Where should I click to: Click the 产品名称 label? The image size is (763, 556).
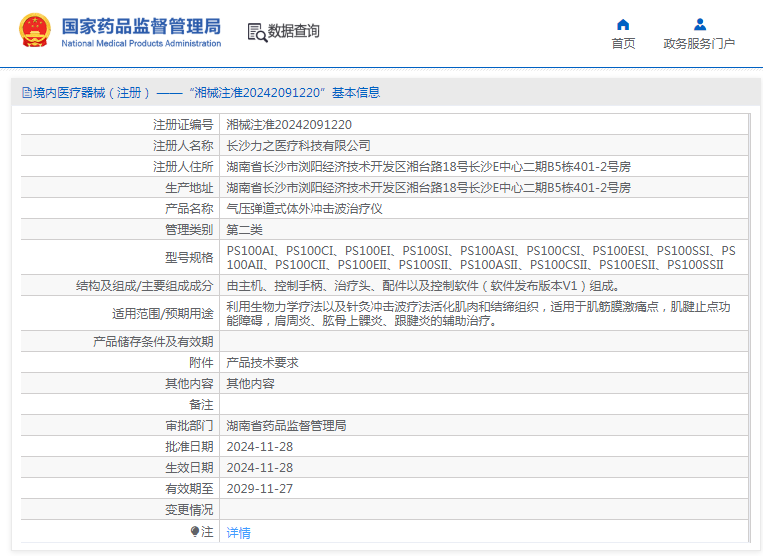[189, 209]
